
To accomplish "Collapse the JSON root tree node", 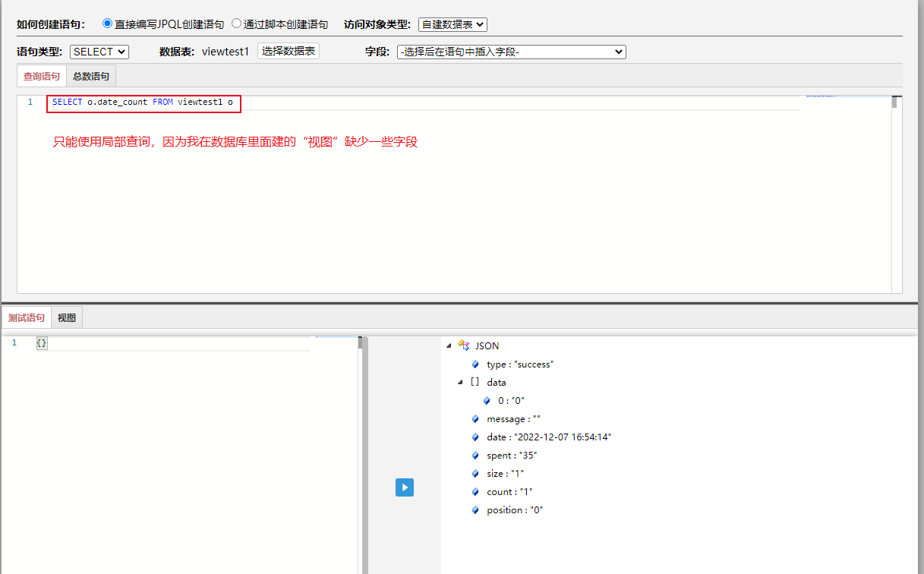I will (449, 345).
